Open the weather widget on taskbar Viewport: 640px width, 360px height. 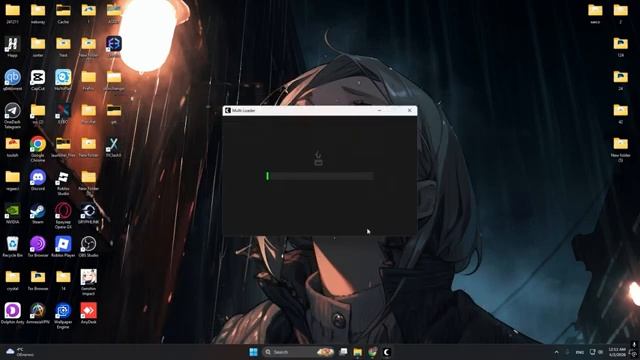tap(20, 352)
